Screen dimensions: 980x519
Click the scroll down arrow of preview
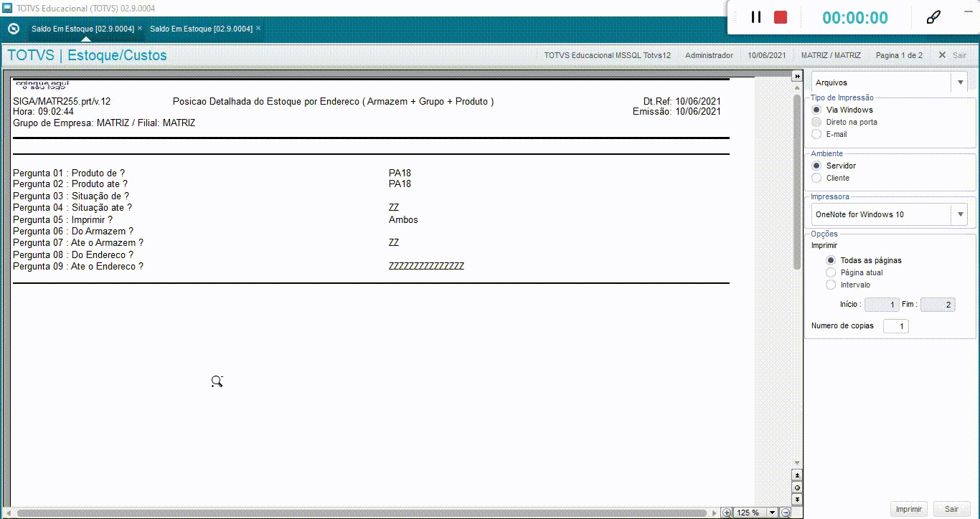pyautogui.click(x=797, y=463)
